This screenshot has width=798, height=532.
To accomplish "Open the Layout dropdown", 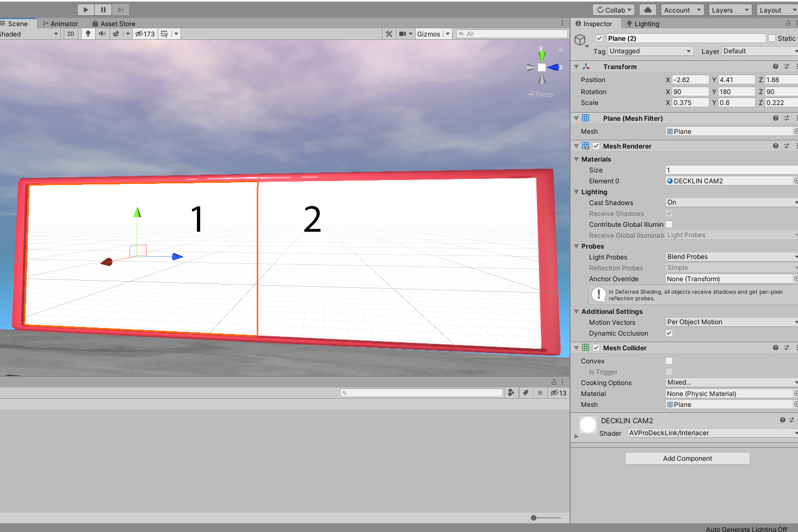I will (777, 10).
